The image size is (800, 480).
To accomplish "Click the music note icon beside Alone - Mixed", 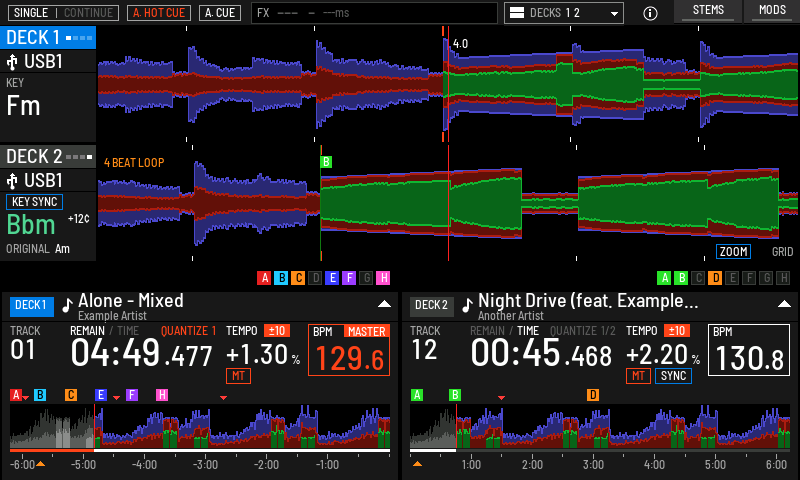I will [67, 305].
